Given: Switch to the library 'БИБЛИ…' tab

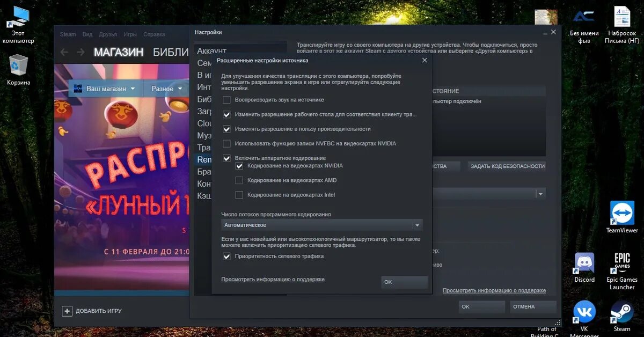Looking at the screenshot, I should [x=171, y=52].
